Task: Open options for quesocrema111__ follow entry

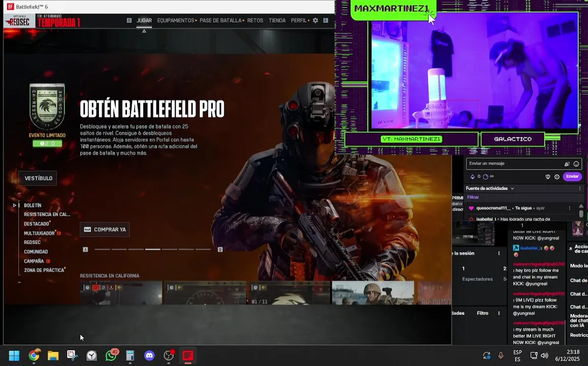Action: point(570,208)
